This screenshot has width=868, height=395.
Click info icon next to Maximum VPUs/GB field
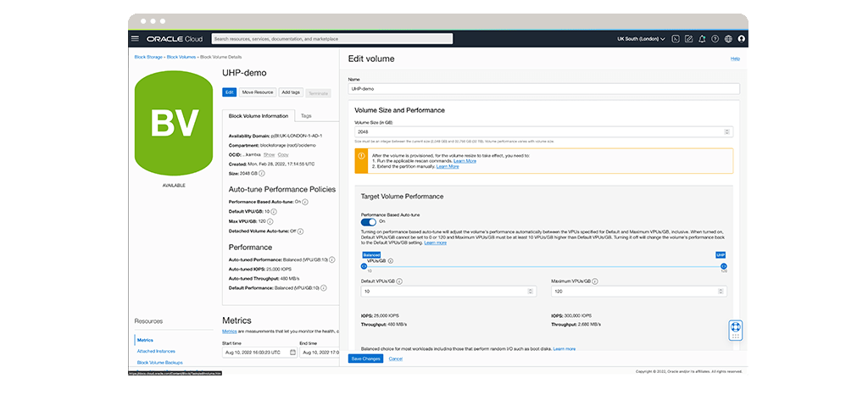click(593, 281)
